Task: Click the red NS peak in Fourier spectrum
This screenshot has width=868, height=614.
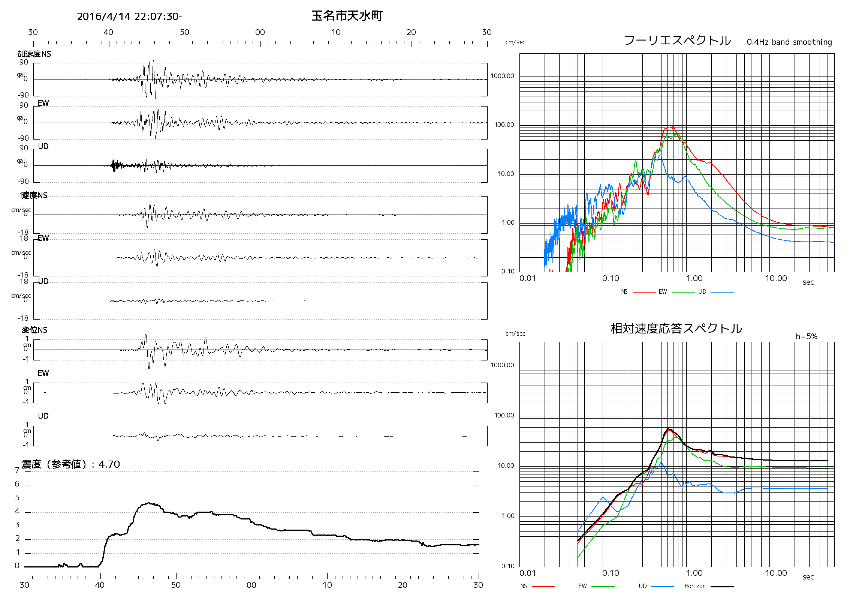Action: [x=673, y=127]
